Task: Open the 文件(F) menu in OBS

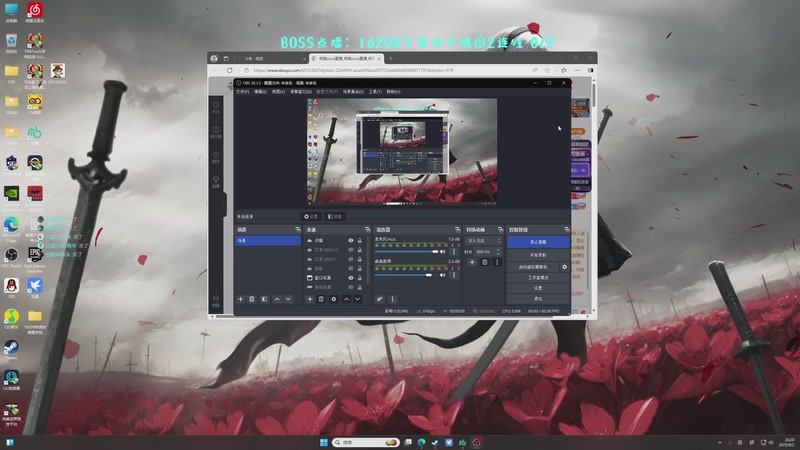Action: [x=243, y=92]
